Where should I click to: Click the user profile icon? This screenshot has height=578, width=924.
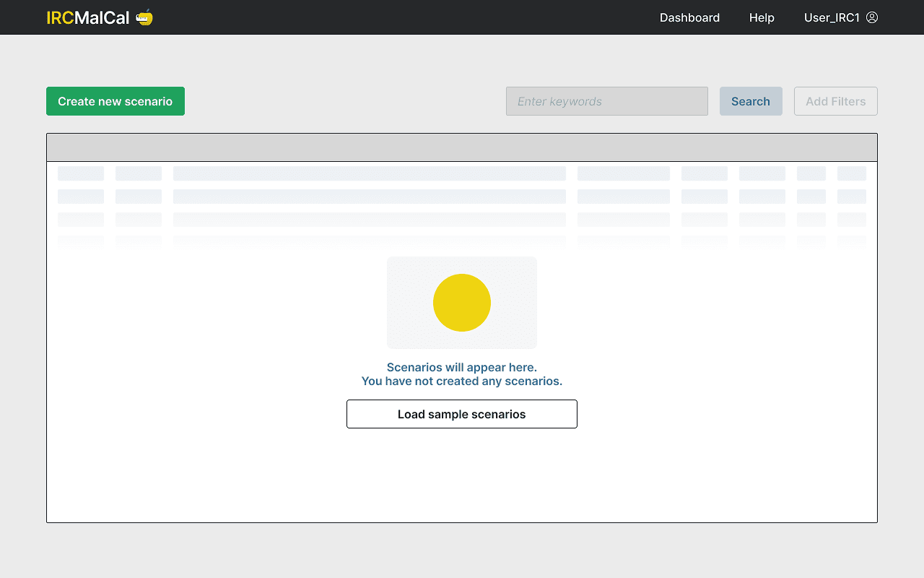872,17
